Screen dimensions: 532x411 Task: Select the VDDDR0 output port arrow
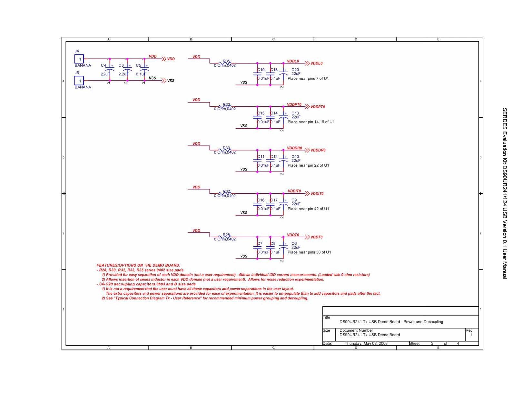coord(307,150)
